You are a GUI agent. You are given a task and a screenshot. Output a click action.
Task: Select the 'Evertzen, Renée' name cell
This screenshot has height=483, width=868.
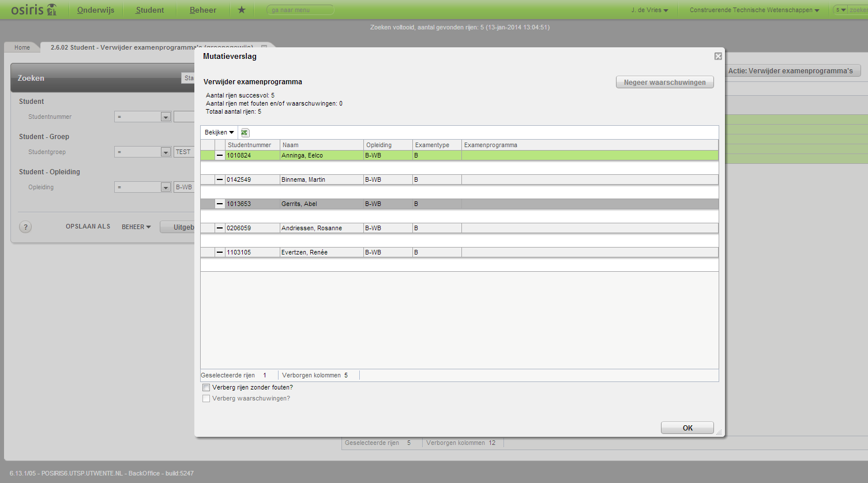[322, 252]
